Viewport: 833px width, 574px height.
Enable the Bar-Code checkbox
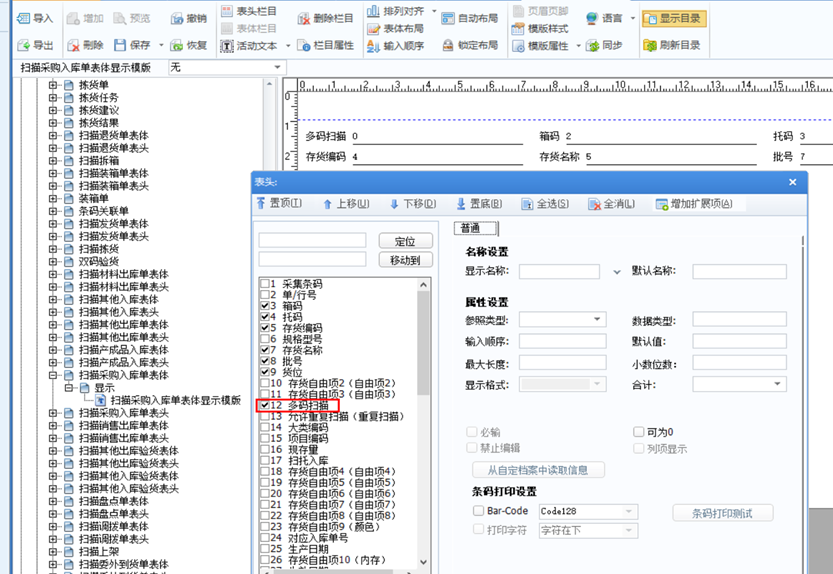[x=478, y=511]
